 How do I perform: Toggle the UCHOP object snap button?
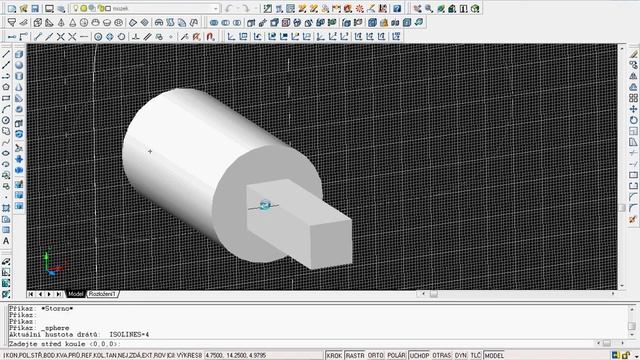[x=419, y=356]
